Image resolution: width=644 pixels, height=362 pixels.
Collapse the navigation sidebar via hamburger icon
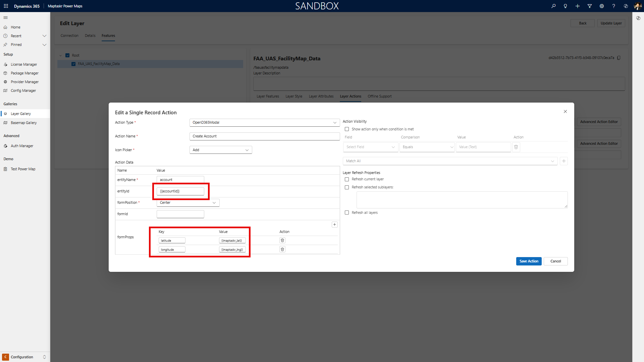tap(5, 17)
